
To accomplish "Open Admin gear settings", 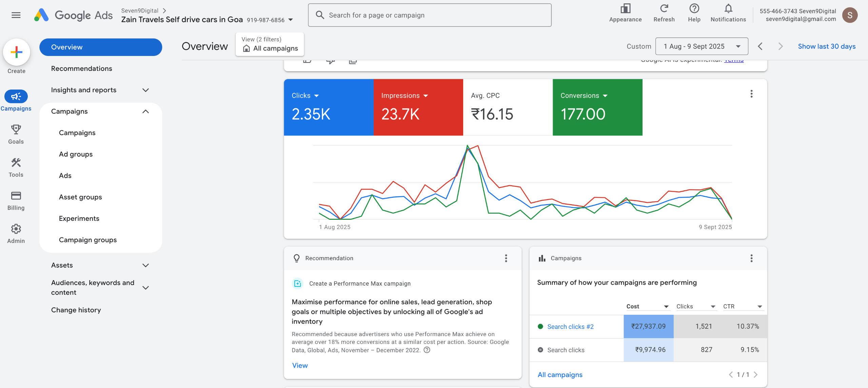I will (16, 229).
